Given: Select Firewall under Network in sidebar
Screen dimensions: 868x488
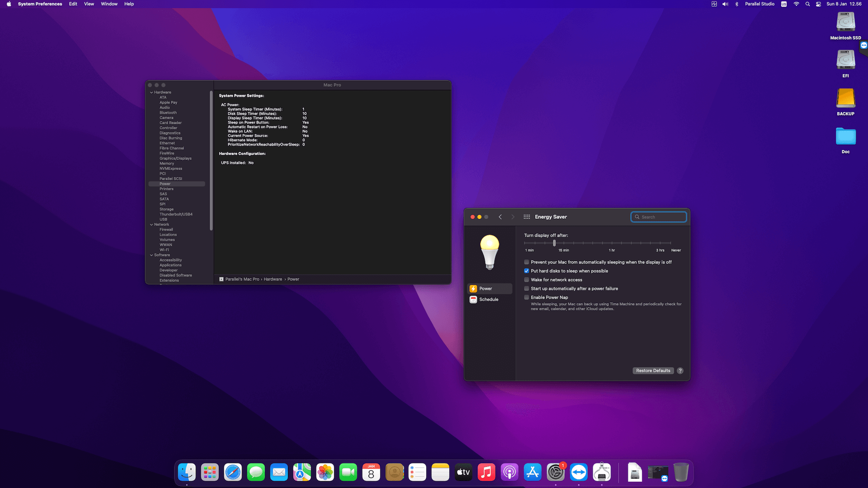Looking at the screenshot, I should coord(166,230).
